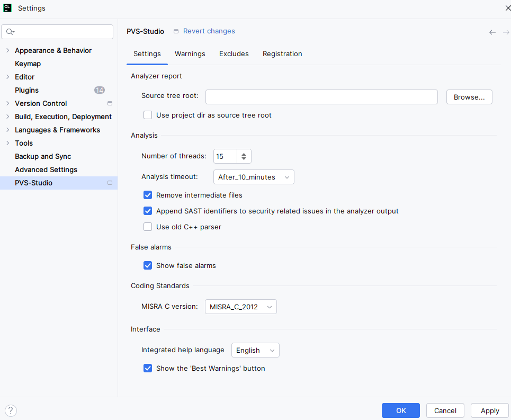The width and height of the screenshot is (511, 420).
Task: Select Advanced Settings in the sidebar
Action: click(x=46, y=169)
